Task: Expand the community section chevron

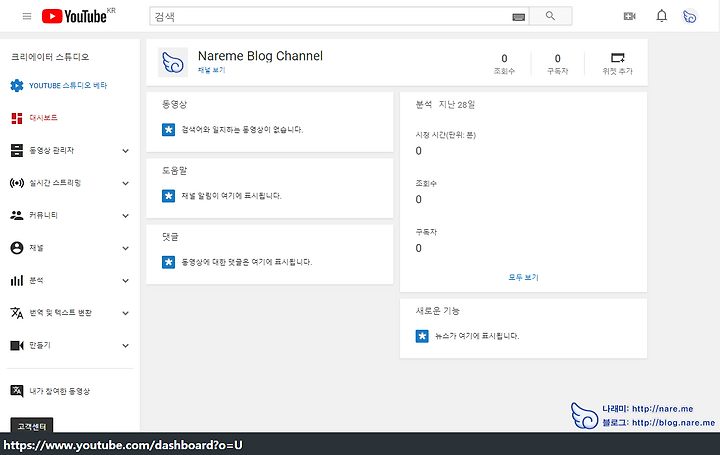Action: click(x=125, y=216)
